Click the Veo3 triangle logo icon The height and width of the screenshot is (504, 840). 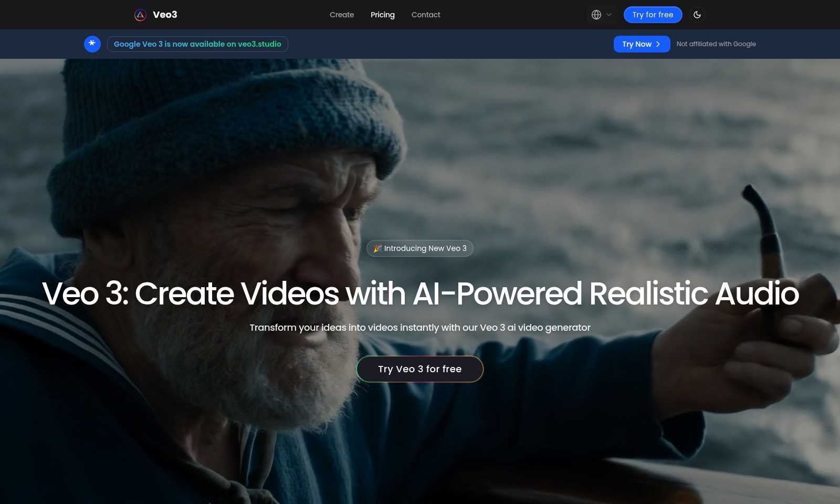point(140,15)
